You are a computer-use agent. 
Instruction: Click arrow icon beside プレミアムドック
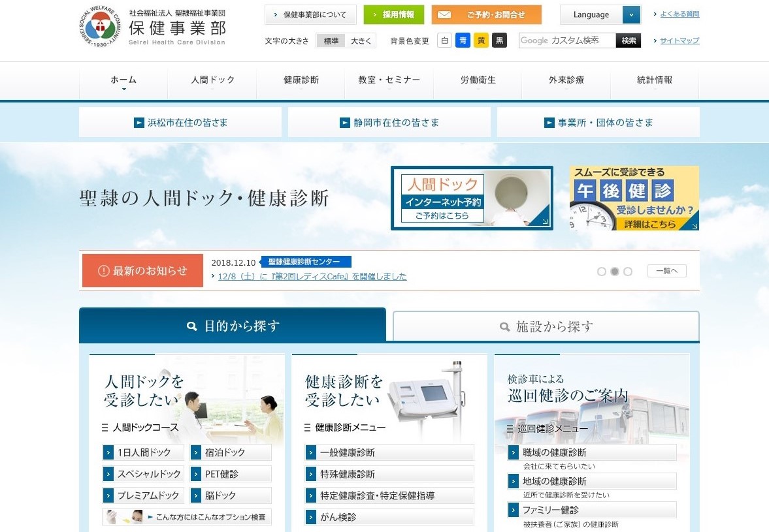pyautogui.click(x=108, y=495)
